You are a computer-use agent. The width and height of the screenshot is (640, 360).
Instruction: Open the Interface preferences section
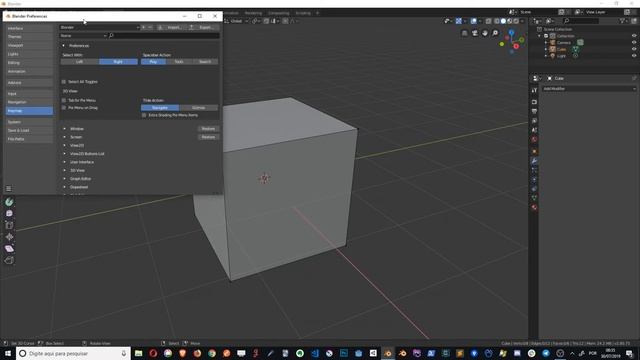[29, 28]
